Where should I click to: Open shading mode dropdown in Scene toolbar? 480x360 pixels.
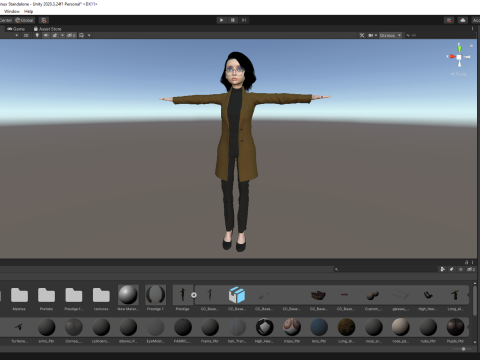pyautogui.click(x=16, y=35)
